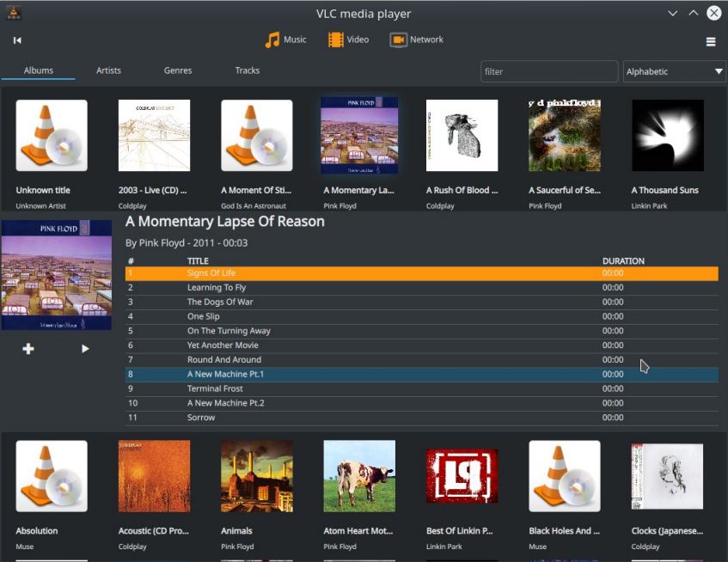Select the 2003 - Live (CD) album cover
Image resolution: width=728 pixels, height=562 pixels.
154,136
